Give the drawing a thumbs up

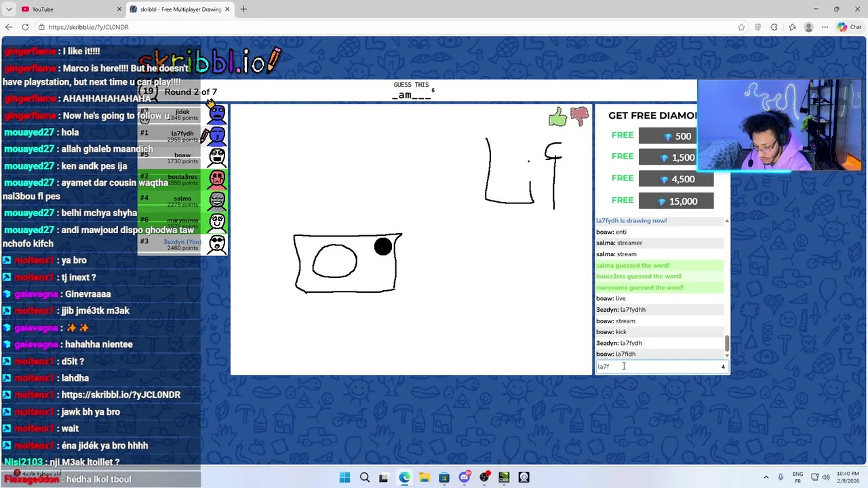click(x=557, y=117)
